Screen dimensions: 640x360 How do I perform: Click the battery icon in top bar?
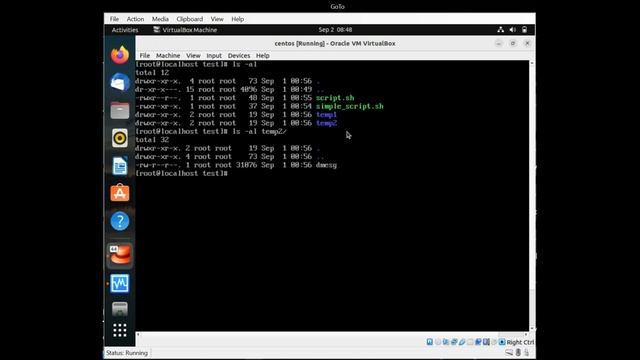[x=524, y=29]
